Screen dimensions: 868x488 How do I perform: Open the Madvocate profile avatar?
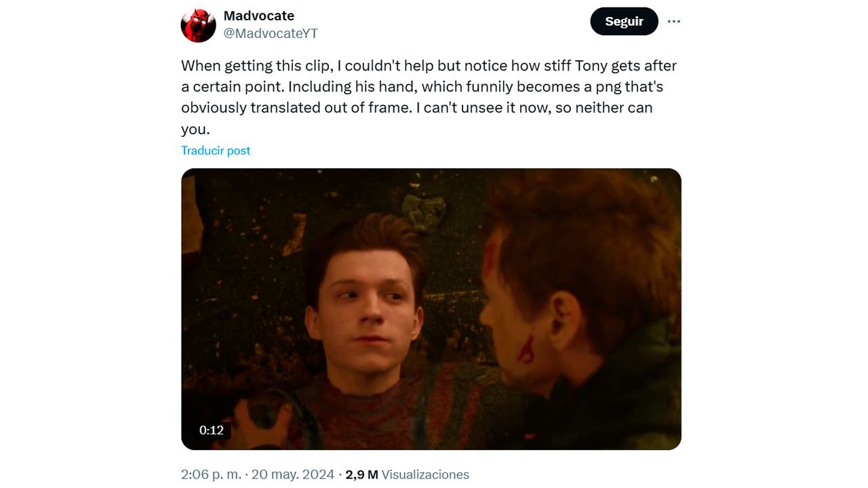click(198, 25)
